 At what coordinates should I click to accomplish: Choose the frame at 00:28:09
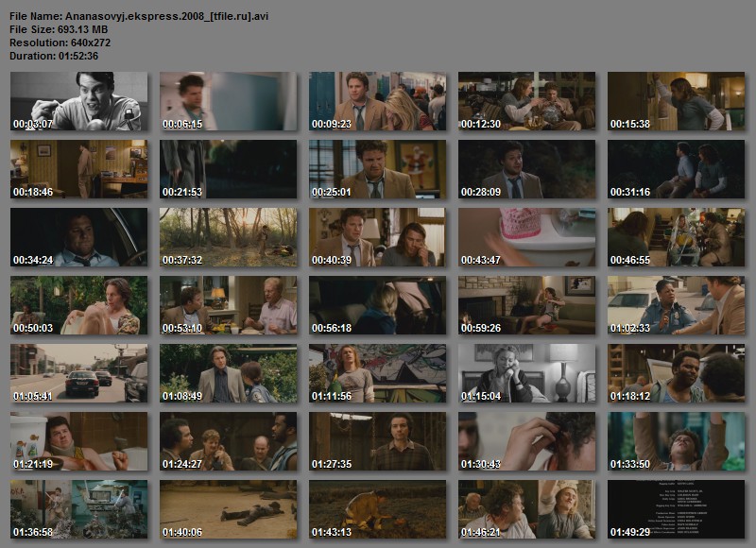[x=527, y=169]
